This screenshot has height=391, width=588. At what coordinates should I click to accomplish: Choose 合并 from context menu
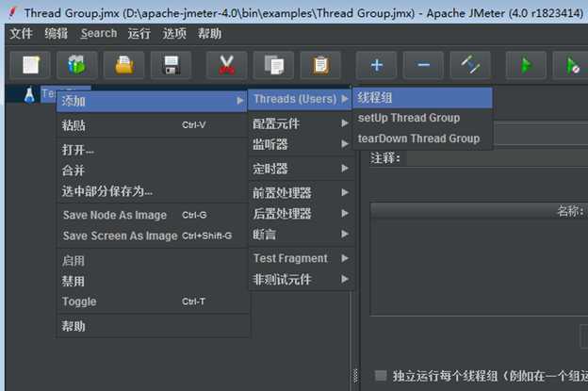click(x=152, y=171)
